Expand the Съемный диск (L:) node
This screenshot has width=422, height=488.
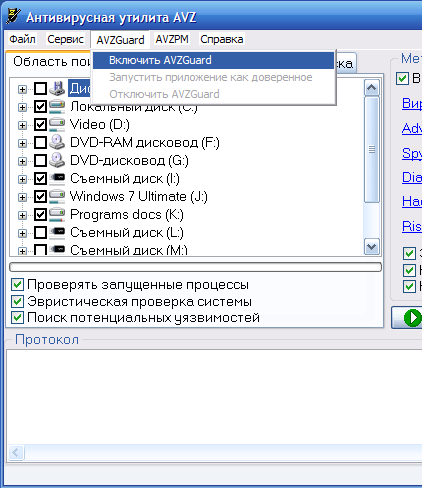pos(22,233)
